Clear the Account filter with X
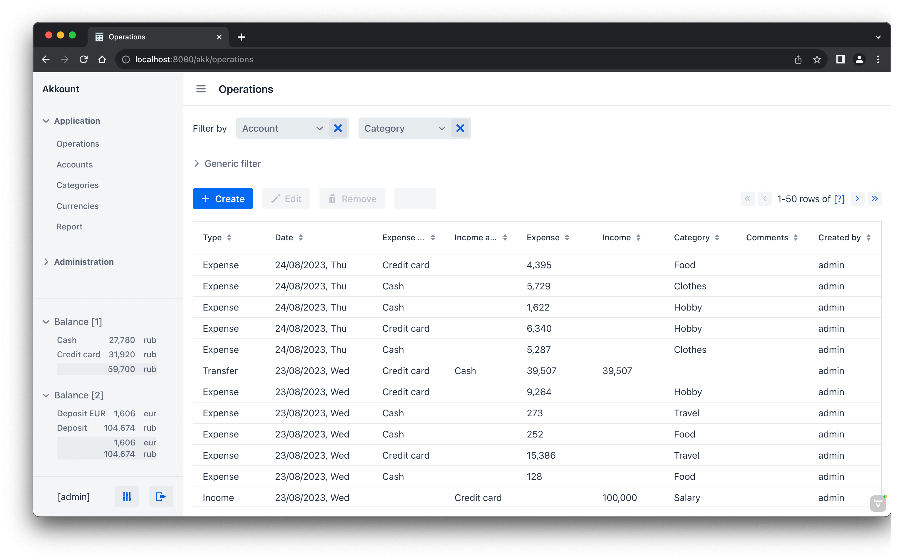 click(338, 128)
